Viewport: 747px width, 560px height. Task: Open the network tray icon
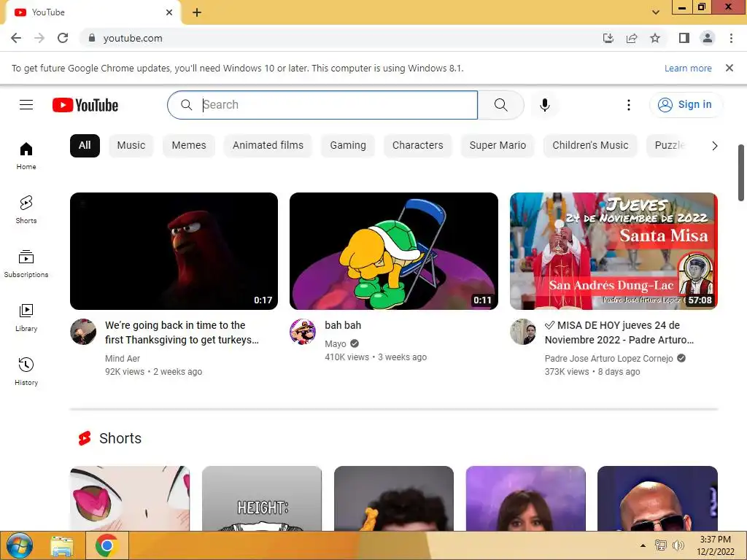[660, 545]
